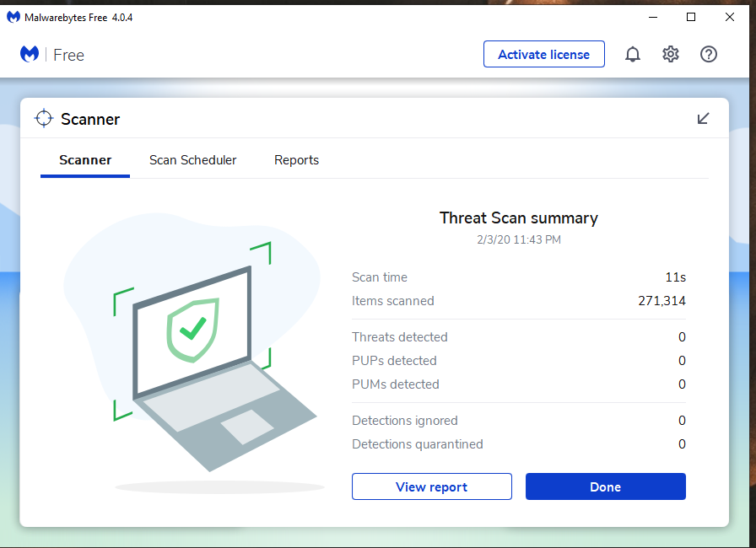The height and width of the screenshot is (548, 756).
Task: Switch to the Scan Scheduler tab
Action: click(x=192, y=160)
